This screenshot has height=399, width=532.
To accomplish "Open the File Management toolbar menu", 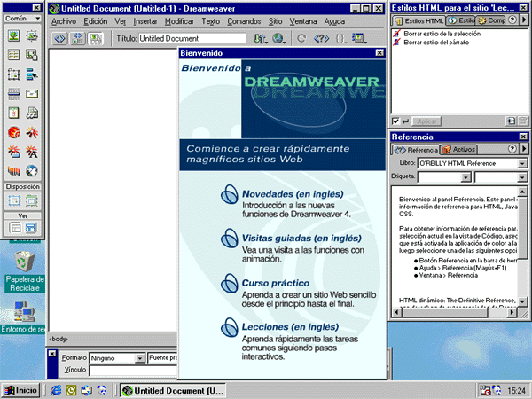I will [261, 38].
